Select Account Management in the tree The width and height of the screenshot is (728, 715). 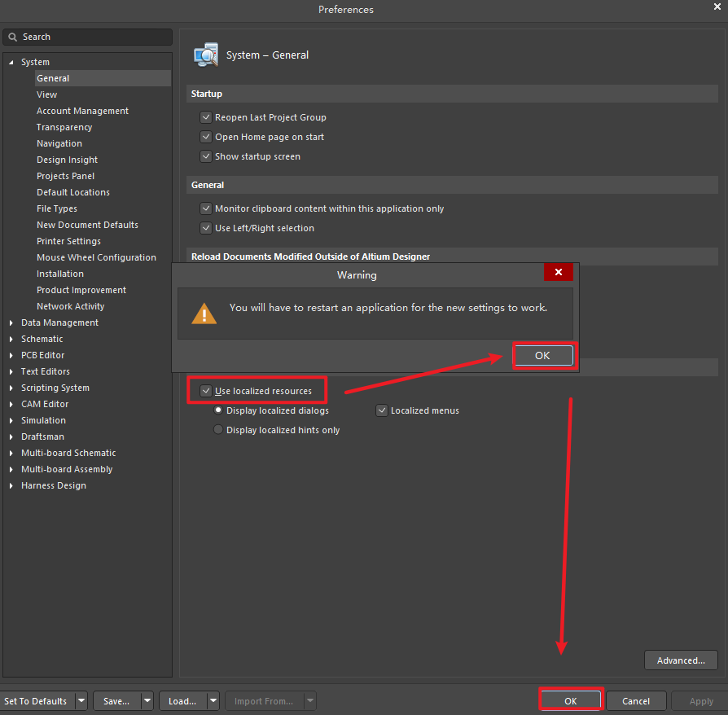coord(82,111)
